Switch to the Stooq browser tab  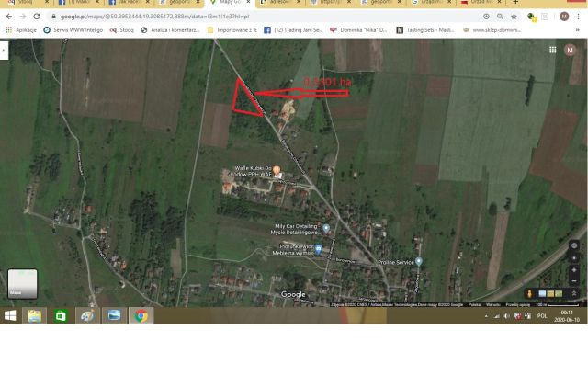point(27,2)
